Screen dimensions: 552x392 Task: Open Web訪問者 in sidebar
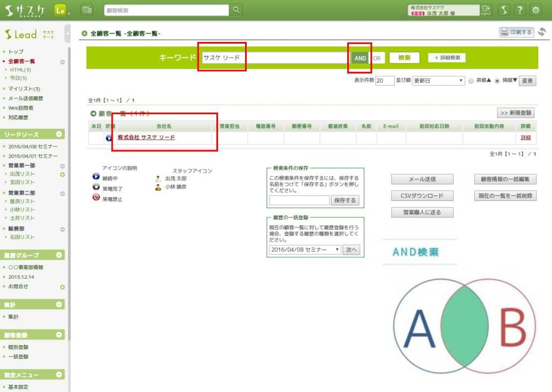coord(20,108)
